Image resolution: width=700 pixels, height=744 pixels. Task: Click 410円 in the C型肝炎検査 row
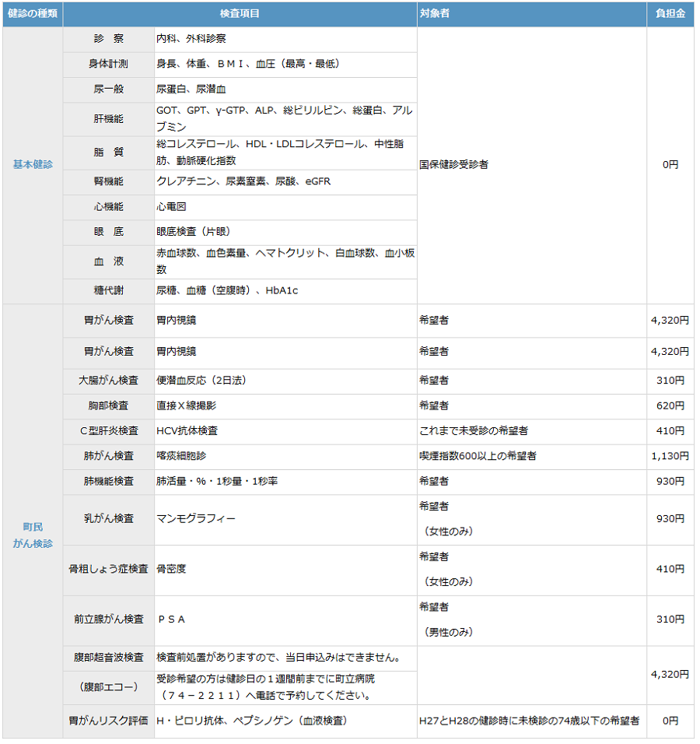[670, 432]
